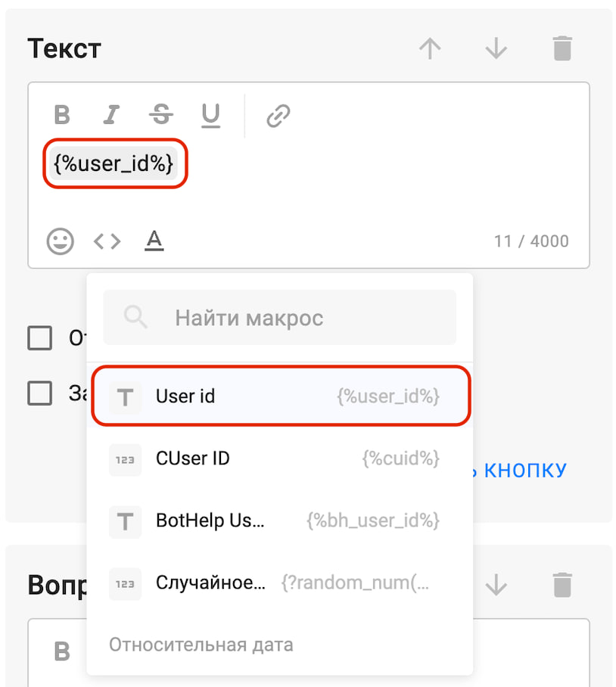Toggle bold formatting in Текст editor
The height and width of the screenshot is (687, 616).
62,115
